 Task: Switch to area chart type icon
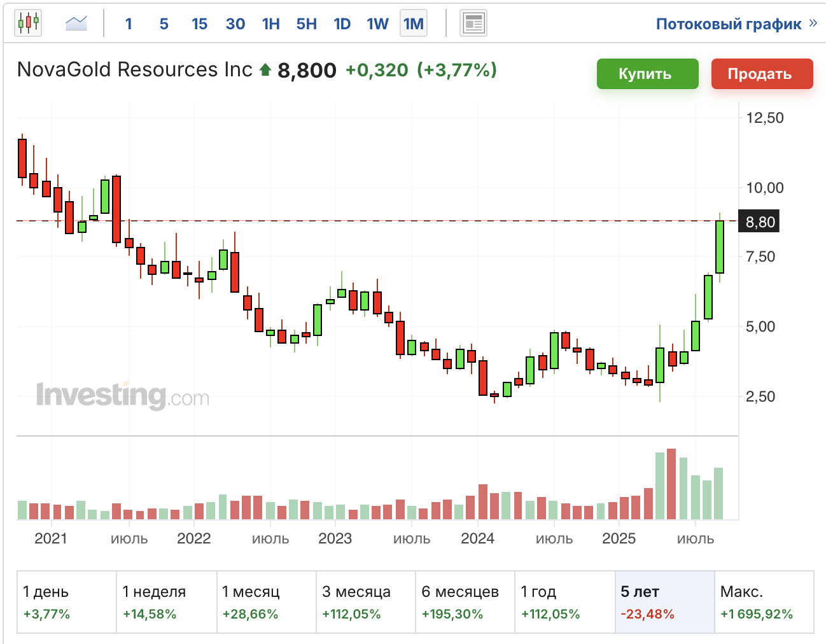coord(76,24)
